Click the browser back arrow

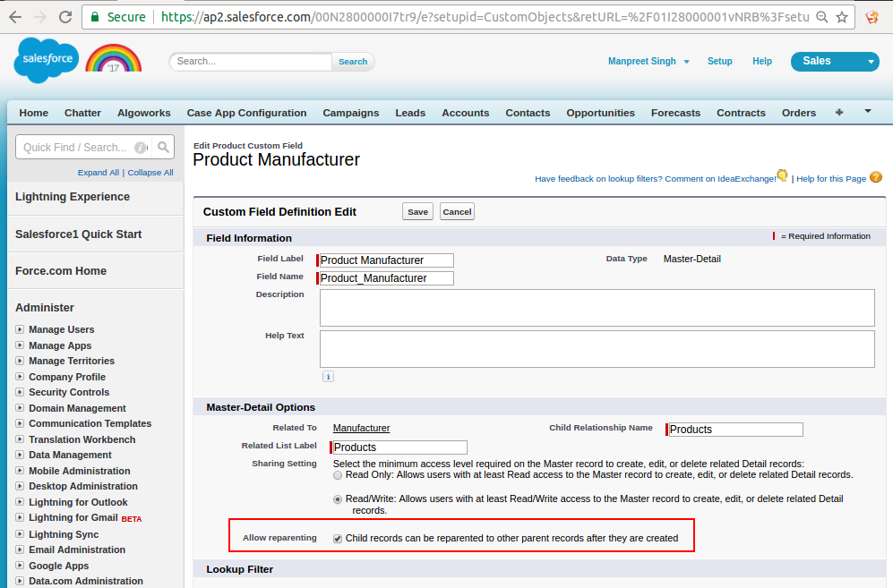coord(15,17)
